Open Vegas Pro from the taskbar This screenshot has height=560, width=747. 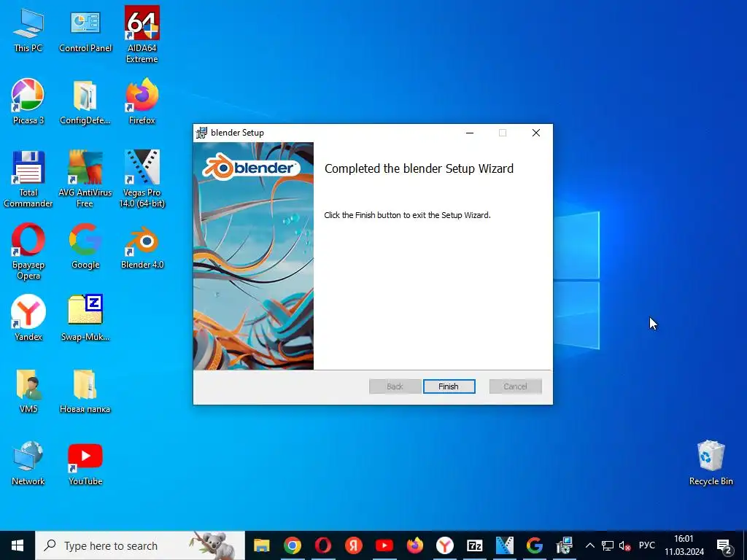click(505, 545)
